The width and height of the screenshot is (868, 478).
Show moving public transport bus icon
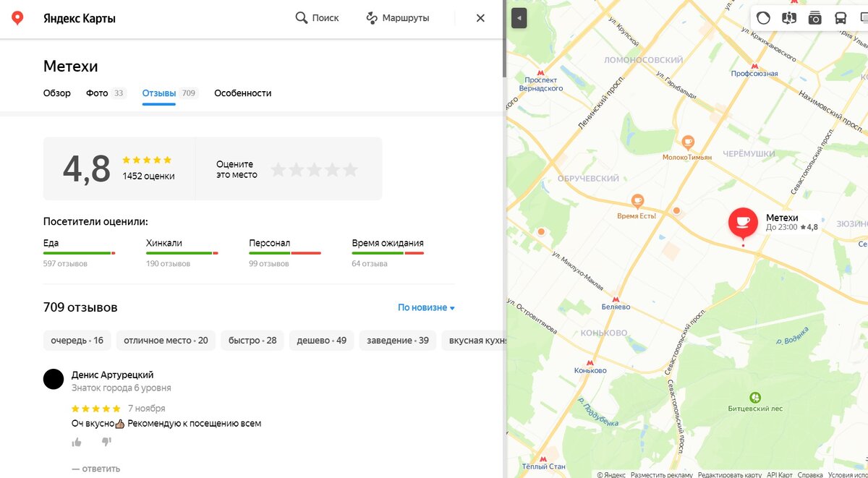841,18
